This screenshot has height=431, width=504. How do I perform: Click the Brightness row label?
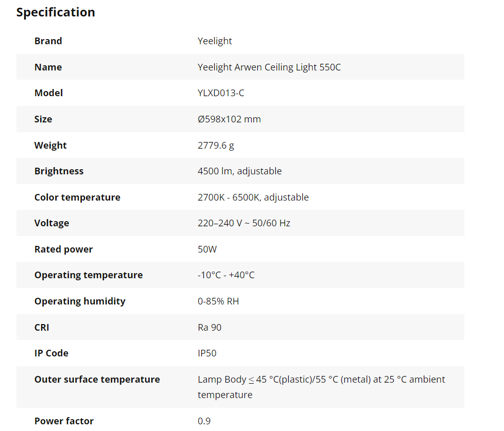(59, 171)
